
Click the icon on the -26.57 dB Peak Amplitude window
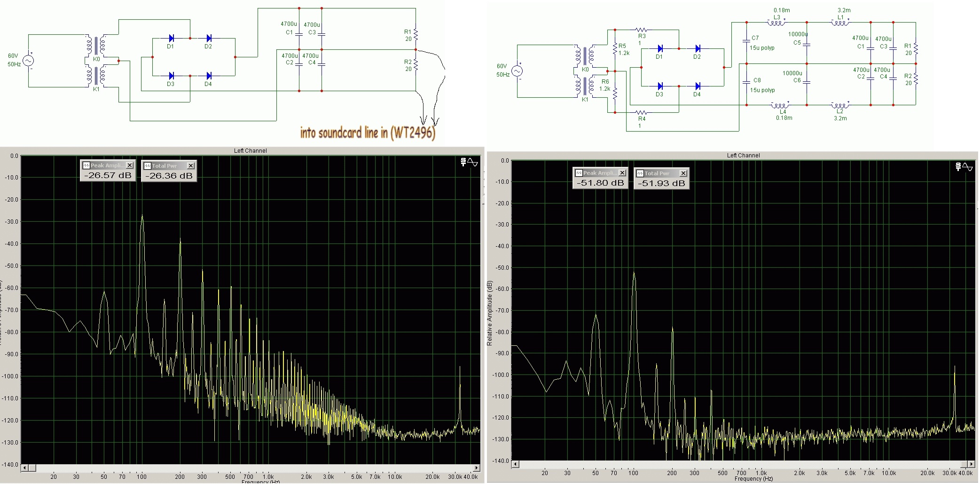(86, 165)
